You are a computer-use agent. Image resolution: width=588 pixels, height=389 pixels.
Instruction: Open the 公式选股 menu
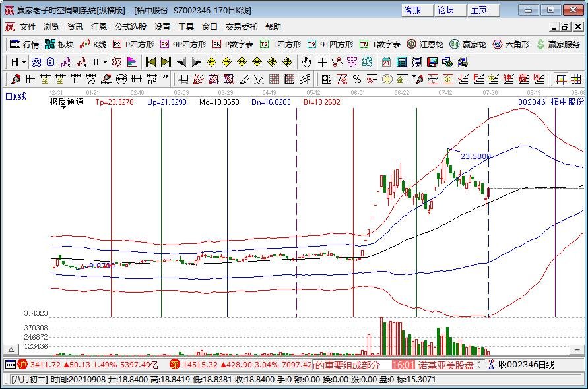(131, 27)
